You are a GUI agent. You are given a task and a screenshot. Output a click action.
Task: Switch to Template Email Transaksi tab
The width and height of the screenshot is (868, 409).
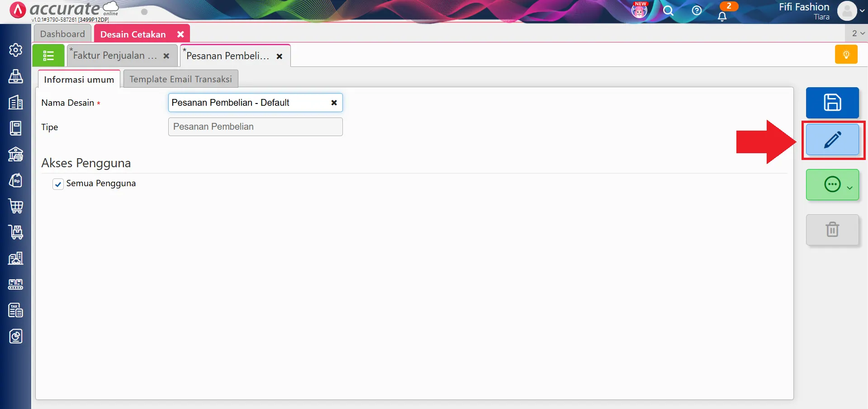pyautogui.click(x=180, y=79)
